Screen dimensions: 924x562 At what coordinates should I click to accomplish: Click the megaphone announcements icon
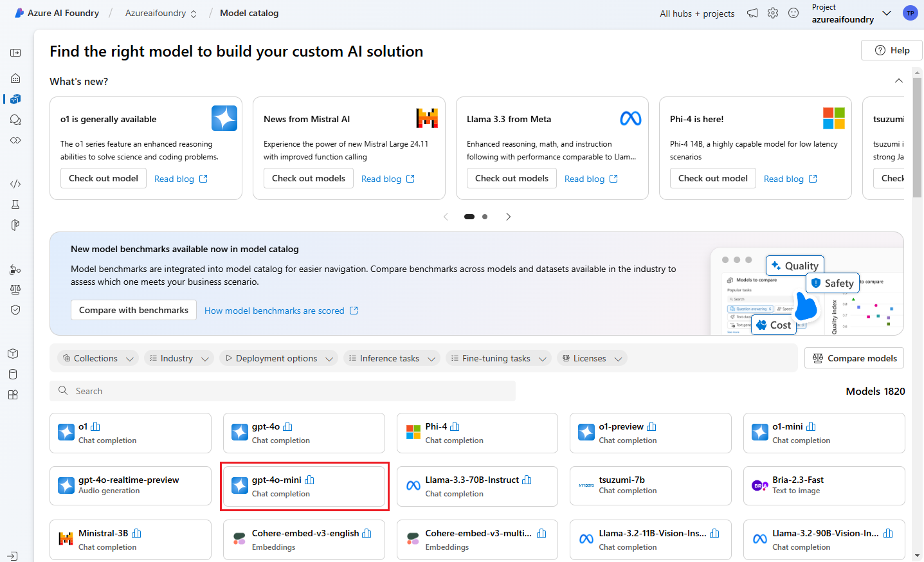[x=752, y=13]
